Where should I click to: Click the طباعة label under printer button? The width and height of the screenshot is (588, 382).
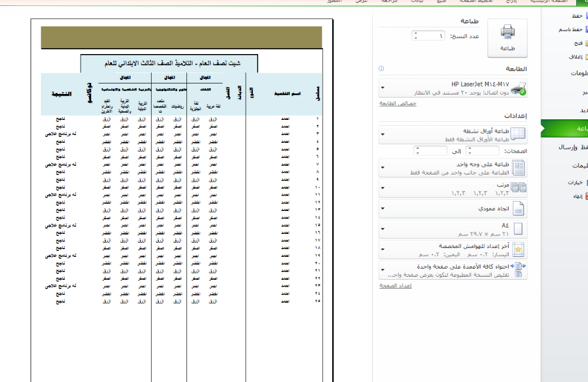pos(507,48)
